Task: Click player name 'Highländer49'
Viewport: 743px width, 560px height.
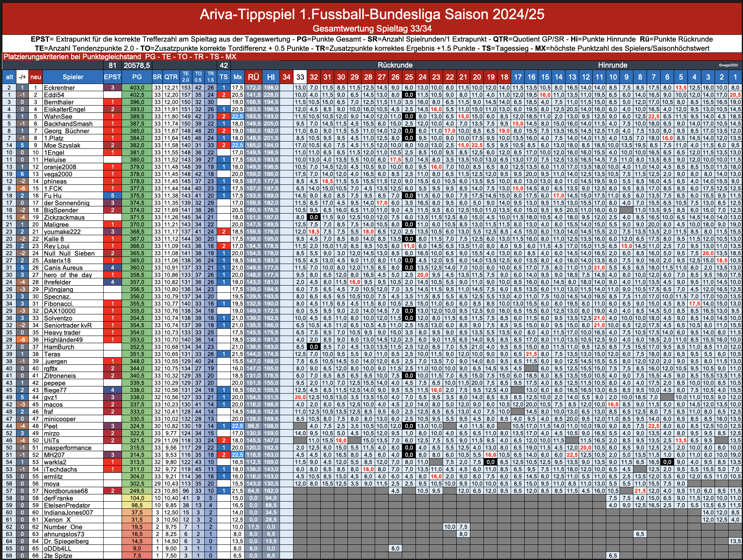Action: [63, 340]
